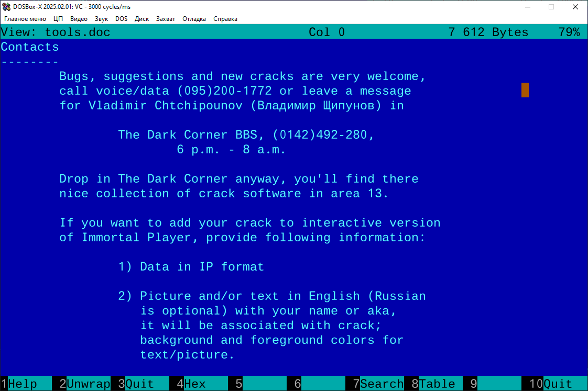Screen dimensions: 588x391
Task: Click the '2) Picture and/or text' item line
Action: click(272, 296)
